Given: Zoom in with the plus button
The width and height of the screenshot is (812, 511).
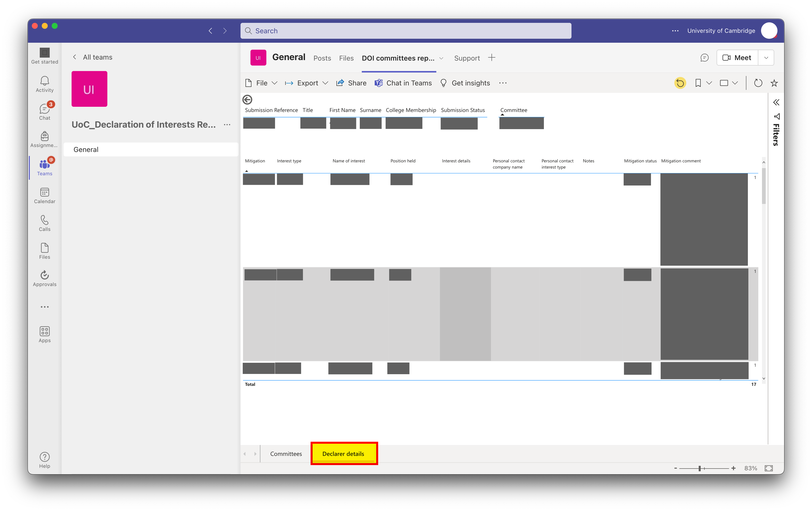Looking at the screenshot, I should tap(733, 468).
